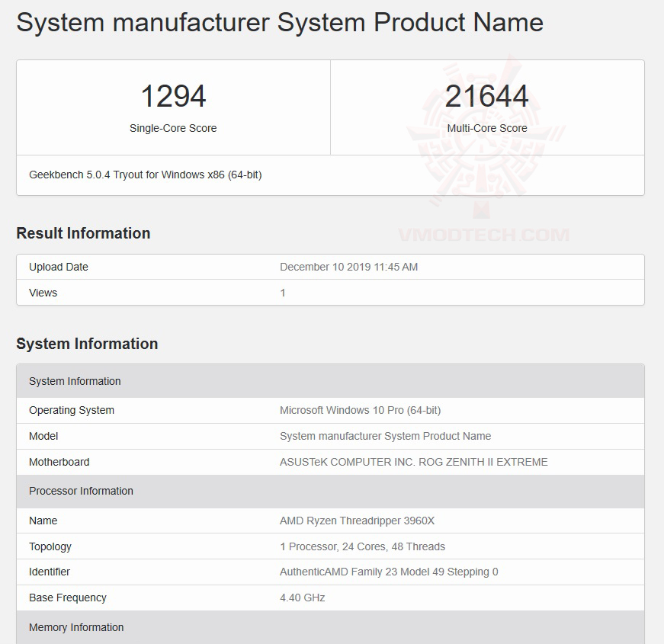The height and width of the screenshot is (644, 664).
Task: Click the System Information heading
Action: 87,344
